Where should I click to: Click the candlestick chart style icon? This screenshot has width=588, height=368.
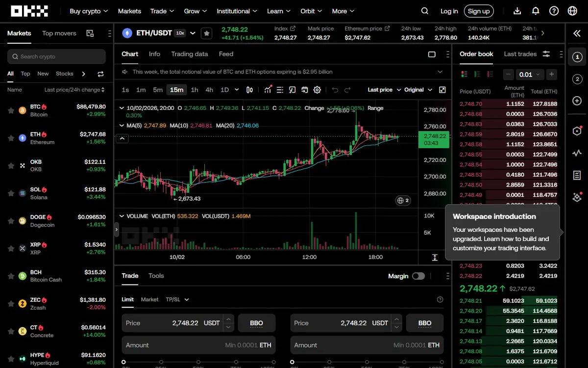(249, 90)
